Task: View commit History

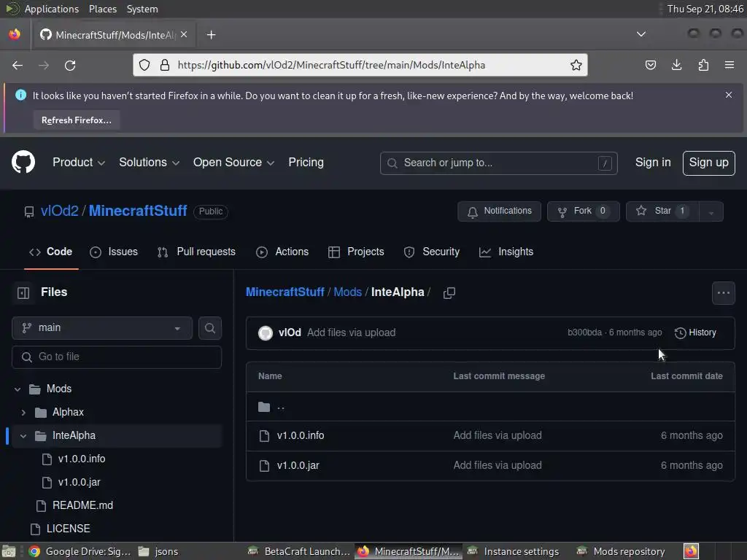Action: pos(695,332)
